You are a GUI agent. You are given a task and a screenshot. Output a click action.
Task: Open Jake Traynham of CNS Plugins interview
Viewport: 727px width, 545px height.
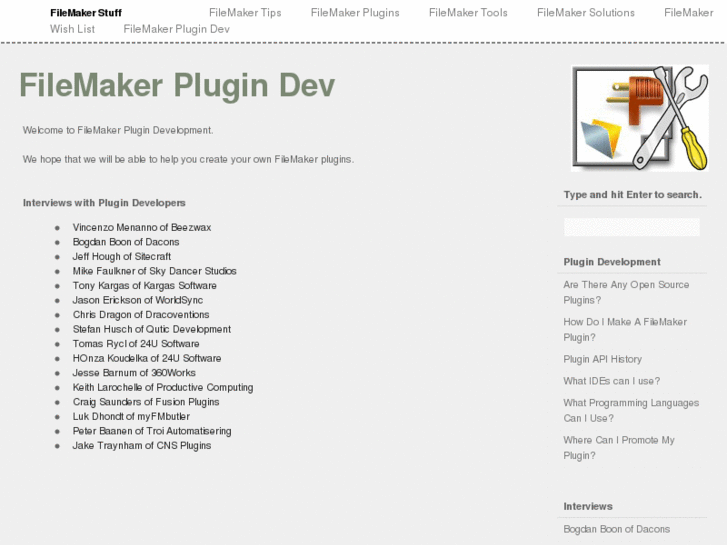pos(141,446)
